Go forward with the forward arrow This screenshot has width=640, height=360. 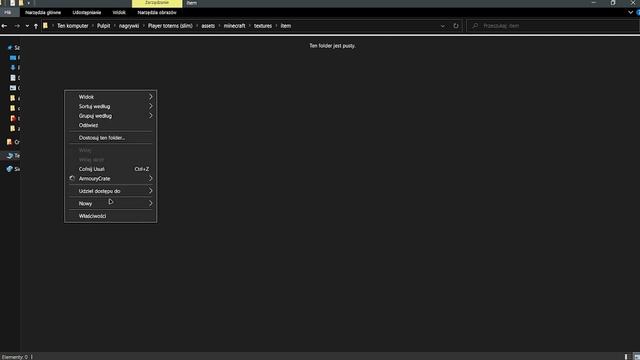tap(17, 26)
